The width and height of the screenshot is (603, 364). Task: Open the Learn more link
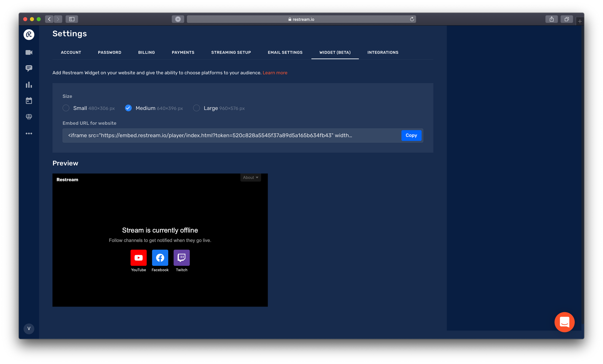pos(275,73)
